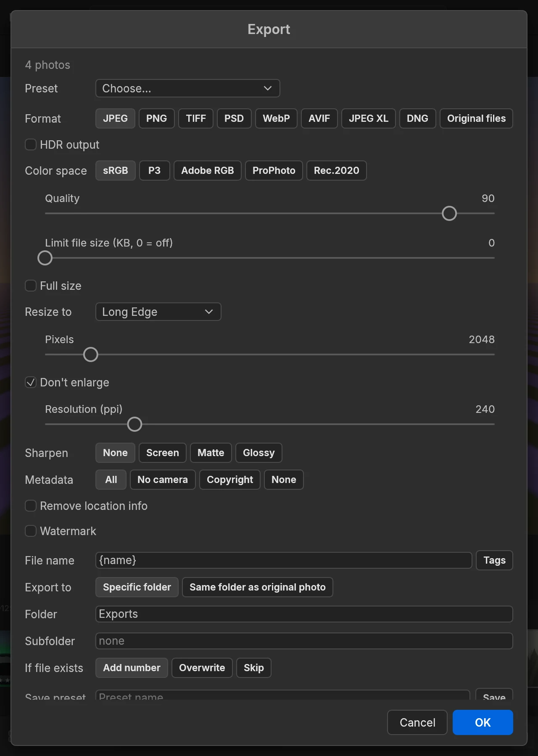The image size is (538, 756).
Task: Click the Folder field showing Exports
Action: [x=304, y=614]
